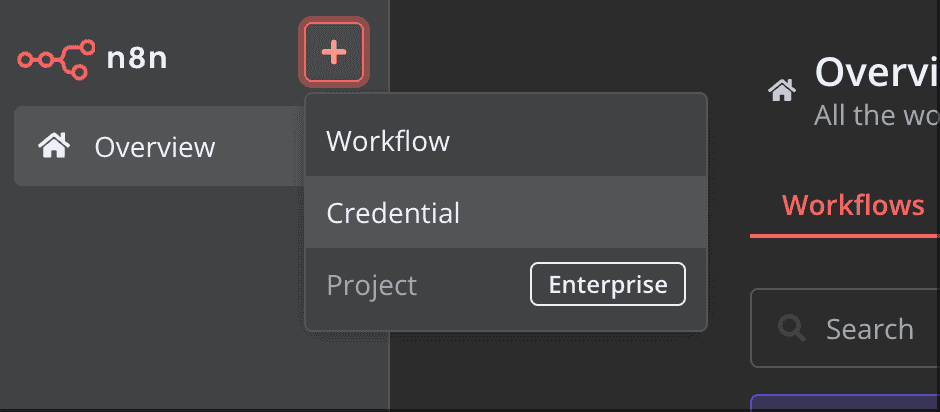Switch to the Workflows tab
The image size is (940, 412).
pyautogui.click(x=853, y=206)
